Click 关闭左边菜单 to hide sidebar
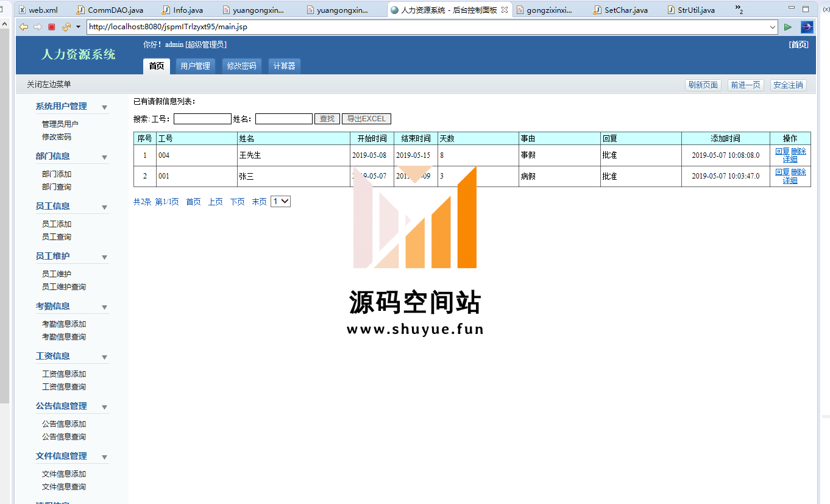 pyautogui.click(x=49, y=84)
